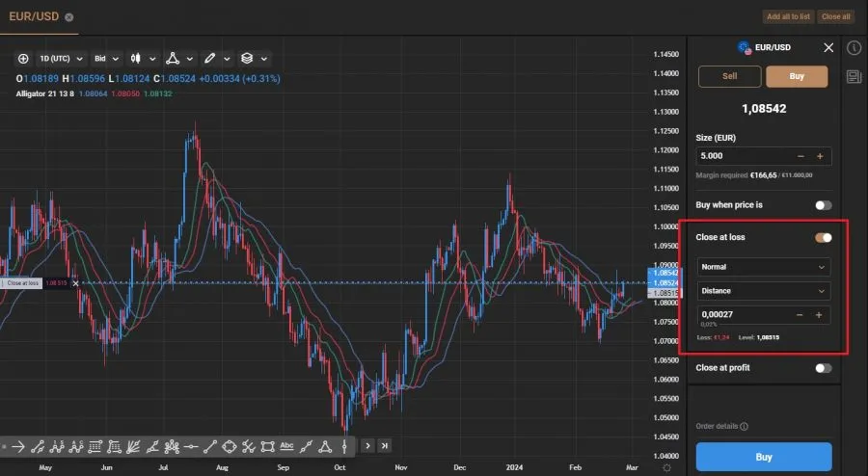868x476 pixels.
Task: Open the news icon below the info icon
Action: coord(854,77)
